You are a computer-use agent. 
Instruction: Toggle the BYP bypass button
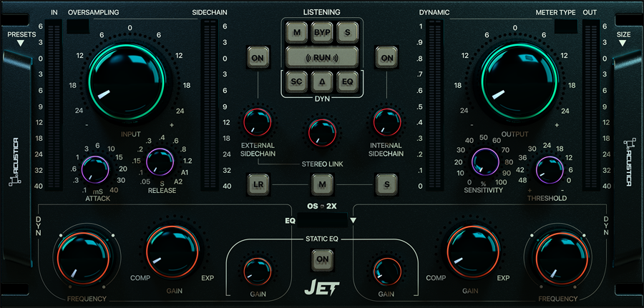tap(322, 33)
